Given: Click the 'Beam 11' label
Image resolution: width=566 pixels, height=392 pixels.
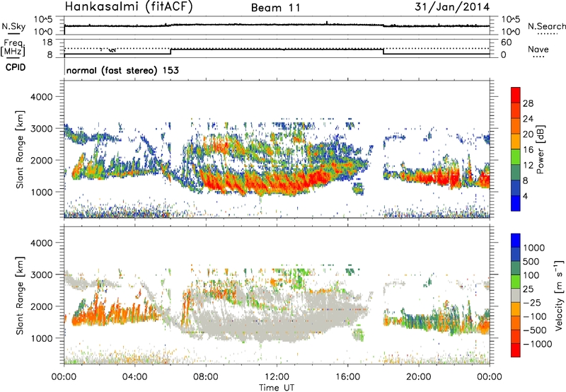Looking at the screenshot, I should tap(276, 8).
